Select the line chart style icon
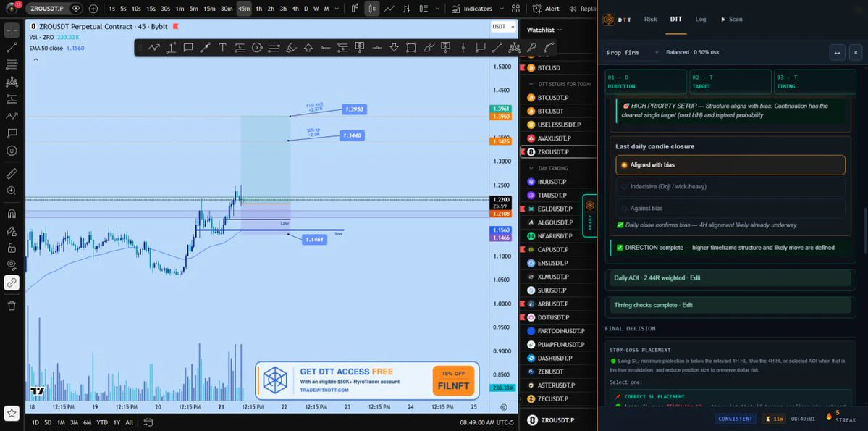868x431 pixels. (389, 9)
